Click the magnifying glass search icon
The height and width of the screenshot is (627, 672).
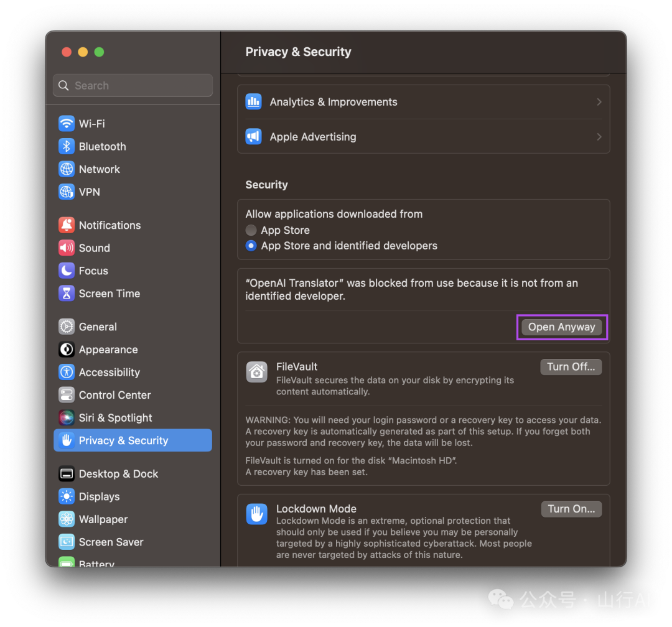(x=63, y=85)
